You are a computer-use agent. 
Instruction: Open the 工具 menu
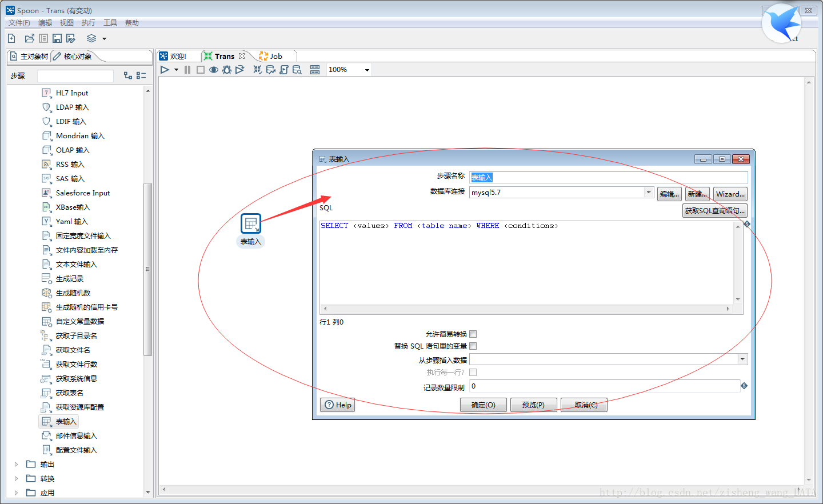(110, 23)
